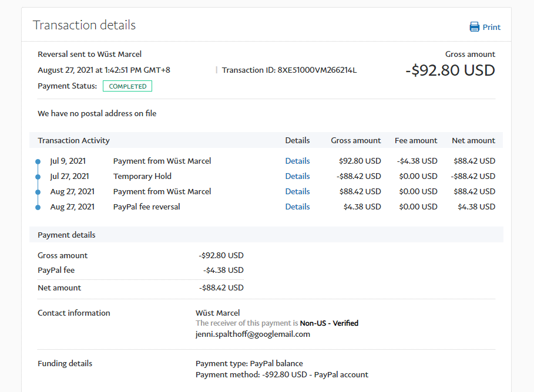Open Details for the Temporary Hold entry
Viewport: 534px width, 392px height.
[297, 176]
